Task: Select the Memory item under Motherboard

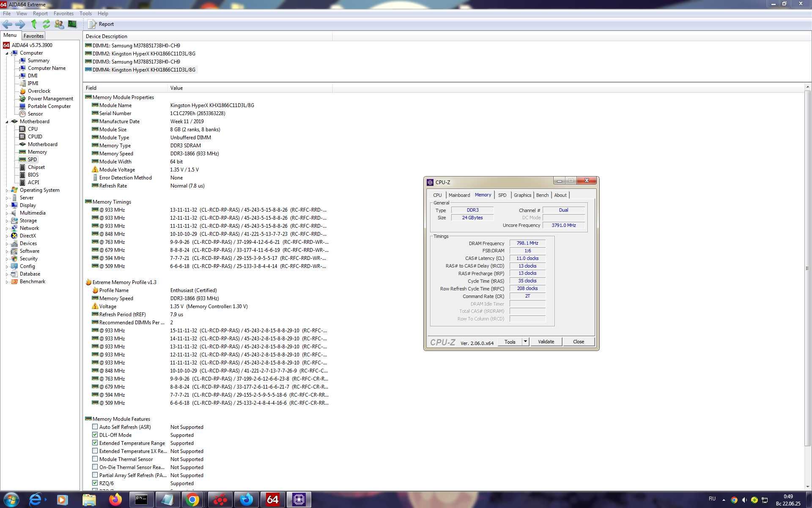Action: (37, 152)
